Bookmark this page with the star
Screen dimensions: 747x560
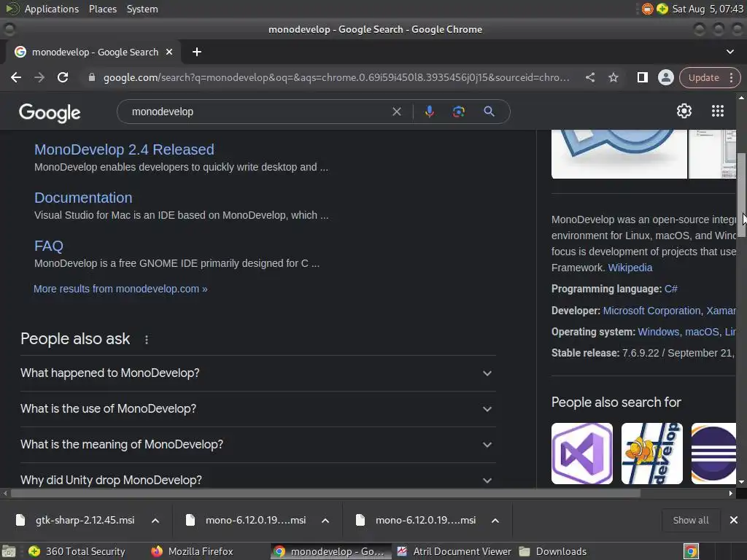coord(613,77)
